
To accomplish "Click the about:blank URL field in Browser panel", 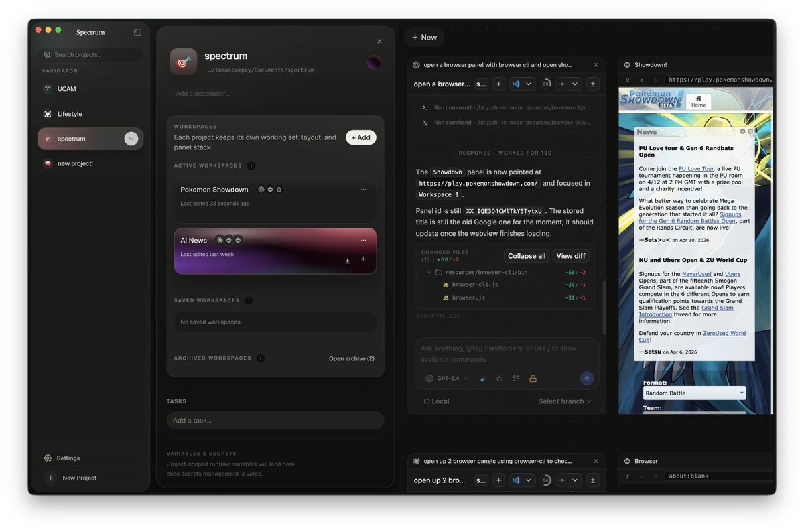I will point(720,476).
